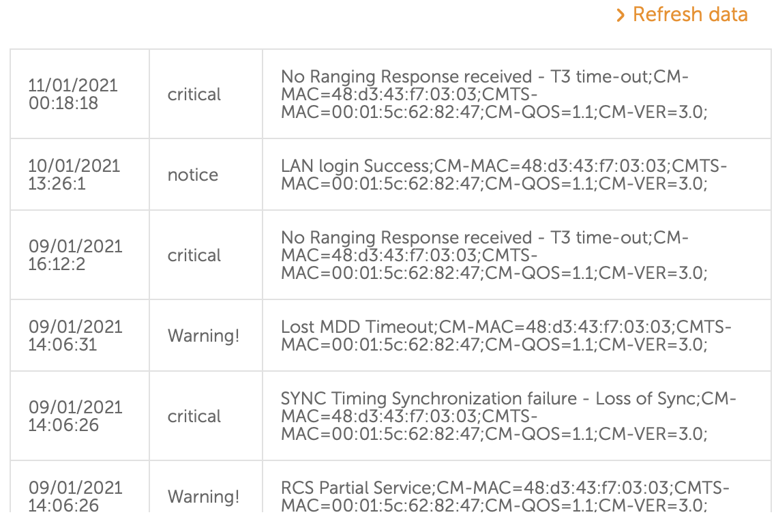This screenshot has width=776, height=532.
Task: Select the 11/01/2021 00:18:18 timestamp cell
Action: (73, 94)
